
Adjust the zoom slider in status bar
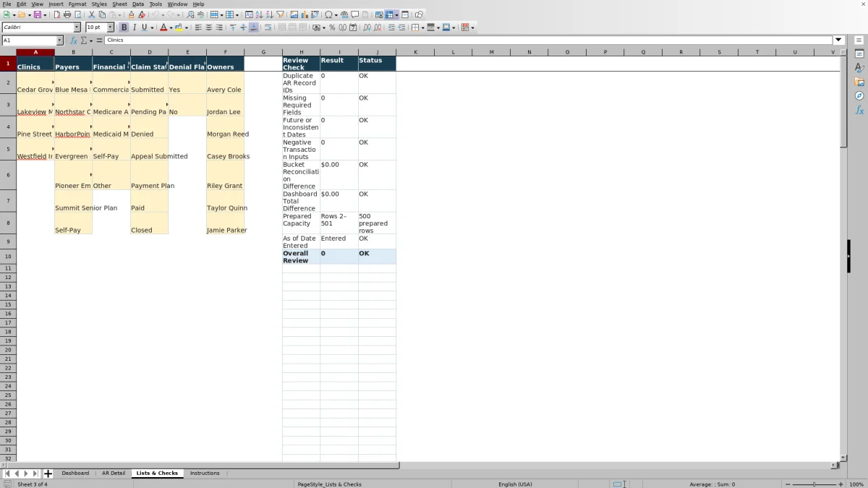814,484
